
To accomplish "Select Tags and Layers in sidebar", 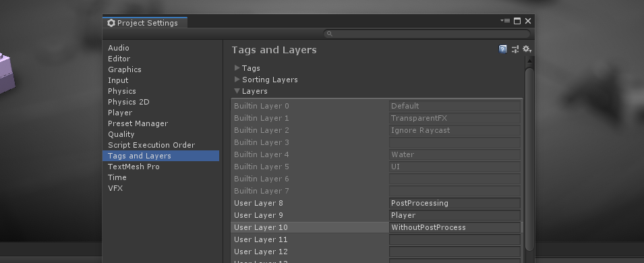I will (160, 156).
